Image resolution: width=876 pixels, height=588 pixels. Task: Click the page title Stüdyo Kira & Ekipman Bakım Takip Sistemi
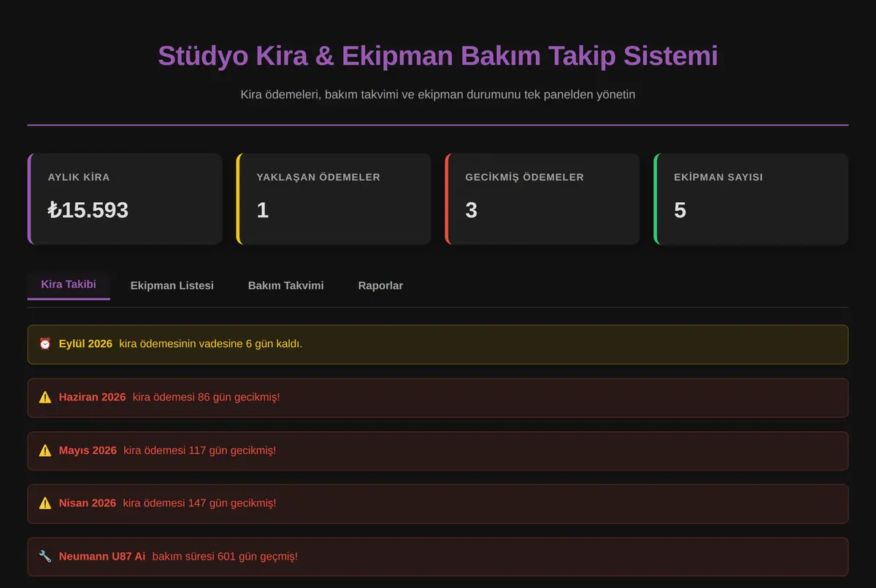pyautogui.click(x=438, y=56)
